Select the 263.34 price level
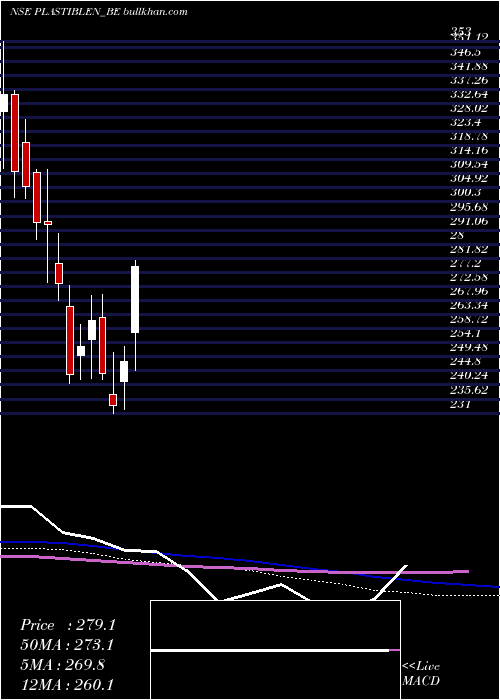 (x=469, y=305)
